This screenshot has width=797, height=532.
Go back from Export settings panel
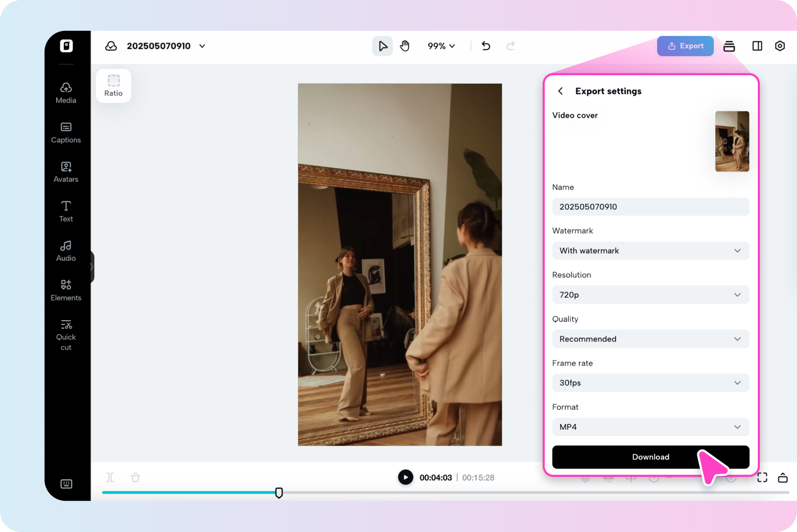point(560,91)
